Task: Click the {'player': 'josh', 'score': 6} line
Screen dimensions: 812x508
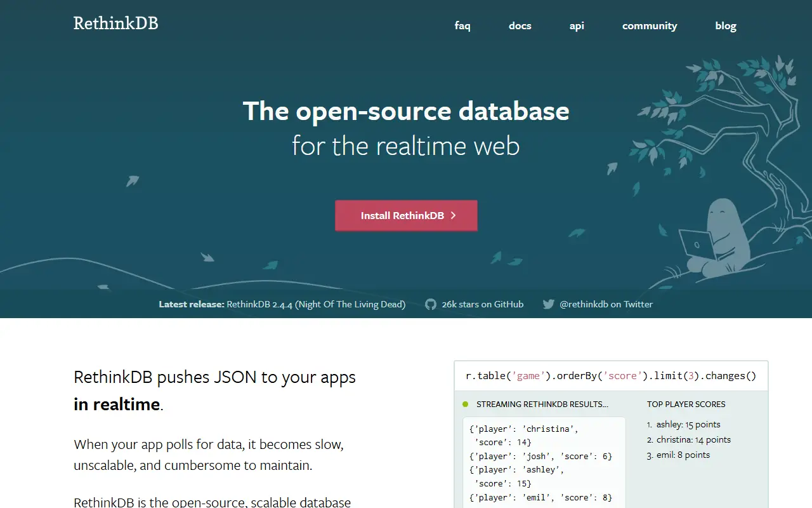Action: (540, 456)
